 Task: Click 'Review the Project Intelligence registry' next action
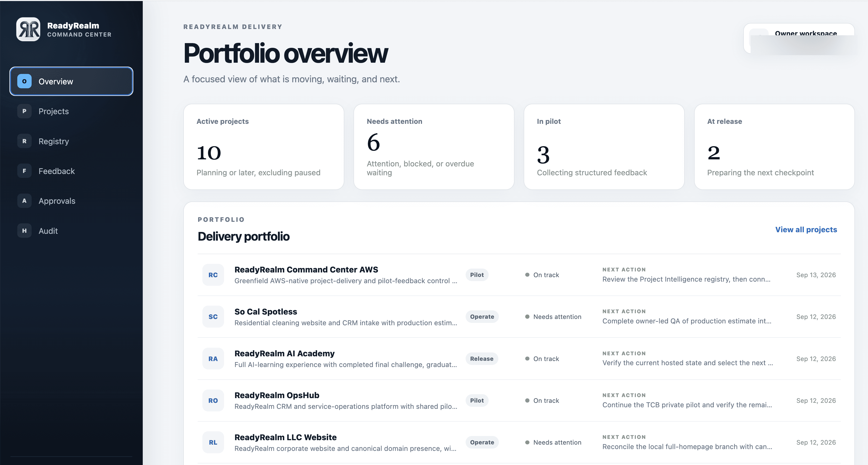(x=686, y=279)
